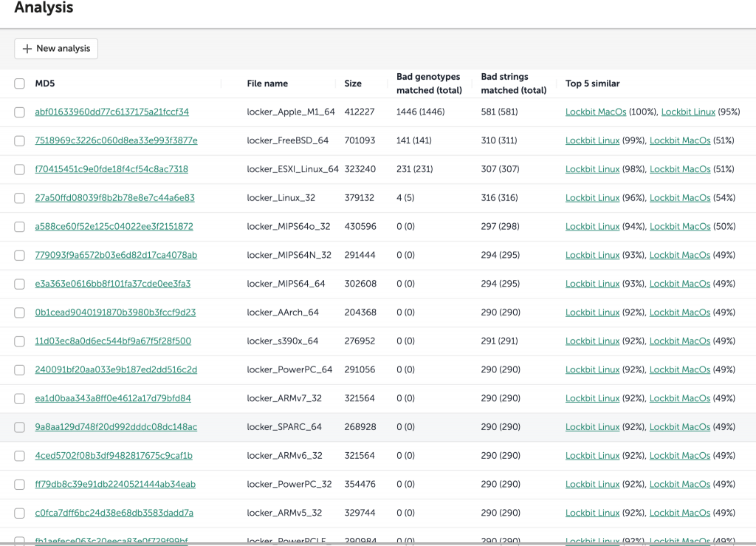Follow MD5 link e3a363e0616bb8f101fa37cde0ee3fa3

tap(113, 284)
